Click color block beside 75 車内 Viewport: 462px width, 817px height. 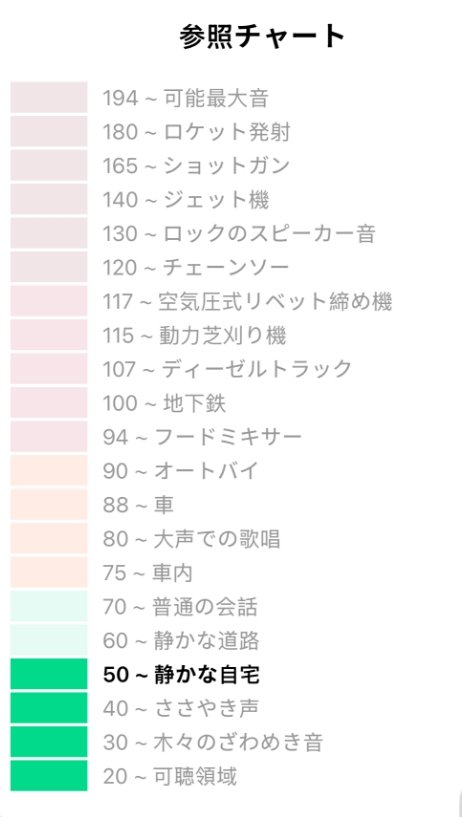[x=49, y=572]
